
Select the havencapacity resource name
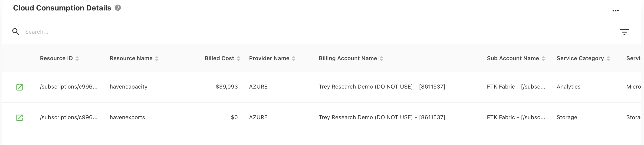tap(128, 87)
